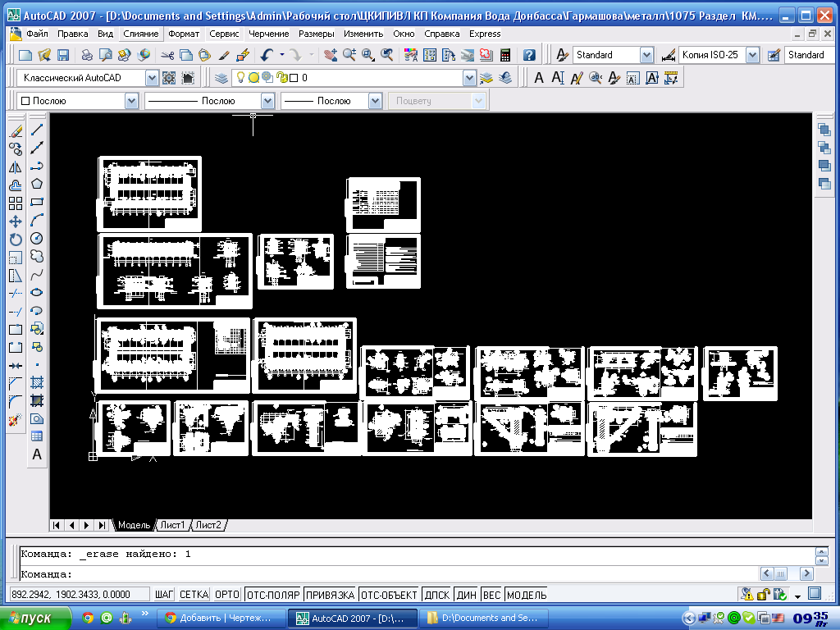The height and width of the screenshot is (630, 840).
Task: Open the Послою lineweight dropdown
Action: [x=375, y=101]
